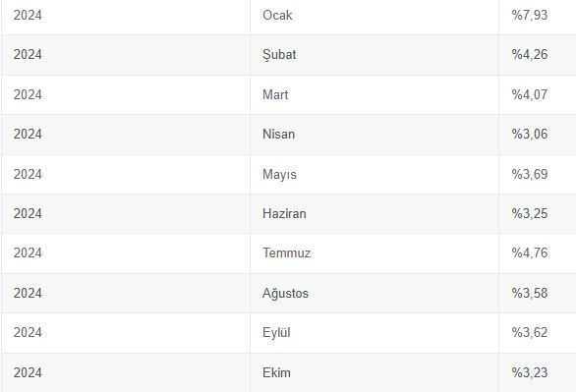Screen dimensions: 576x392
Task: Select the Ocak month cell
Action: point(374,16)
